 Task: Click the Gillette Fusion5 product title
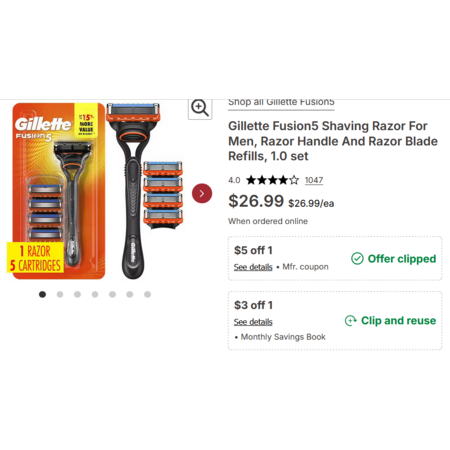tap(333, 141)
